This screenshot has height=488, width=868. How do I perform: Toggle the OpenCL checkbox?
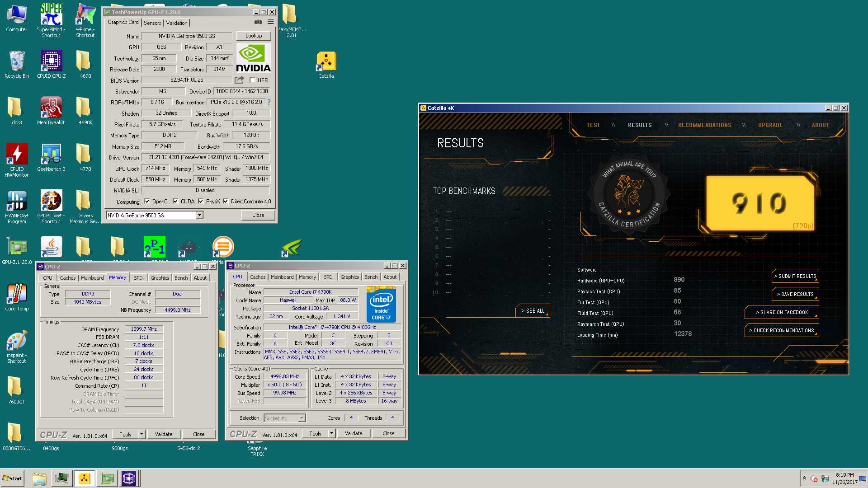point(147,202)
